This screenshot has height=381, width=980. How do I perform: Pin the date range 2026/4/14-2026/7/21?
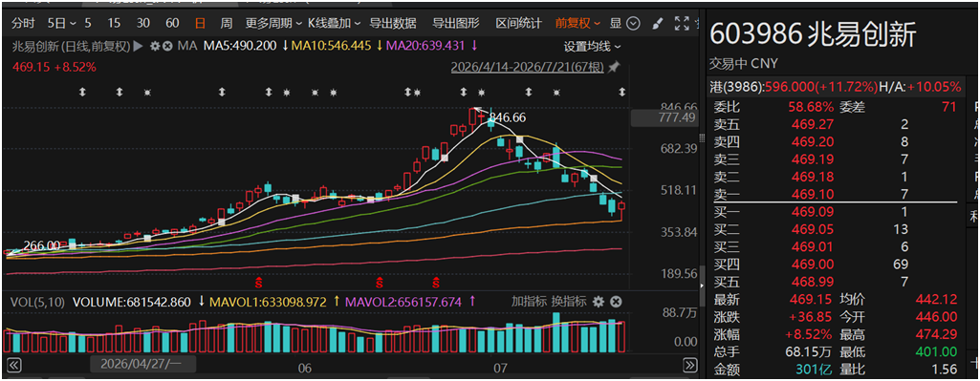[615, 66]
